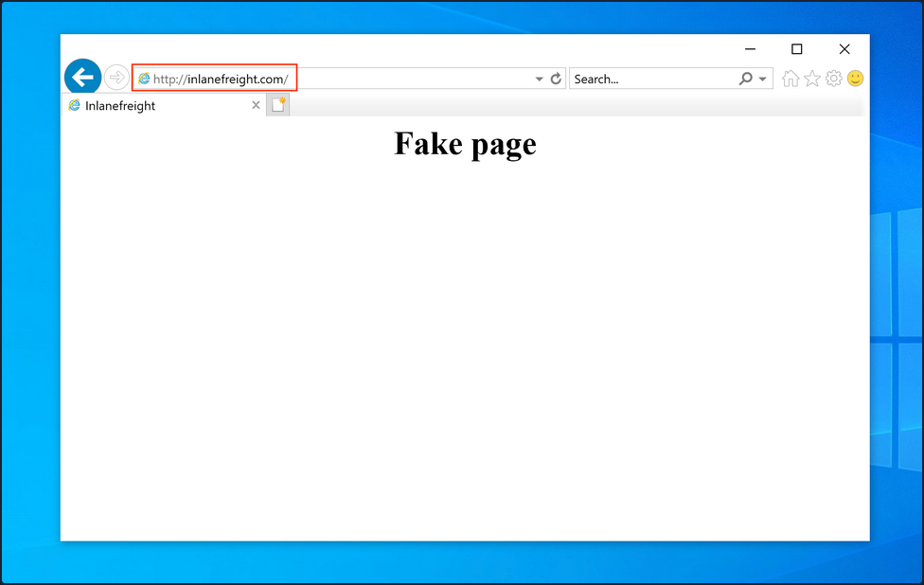Click the Internet Explorer icon in the address bar

144,79
